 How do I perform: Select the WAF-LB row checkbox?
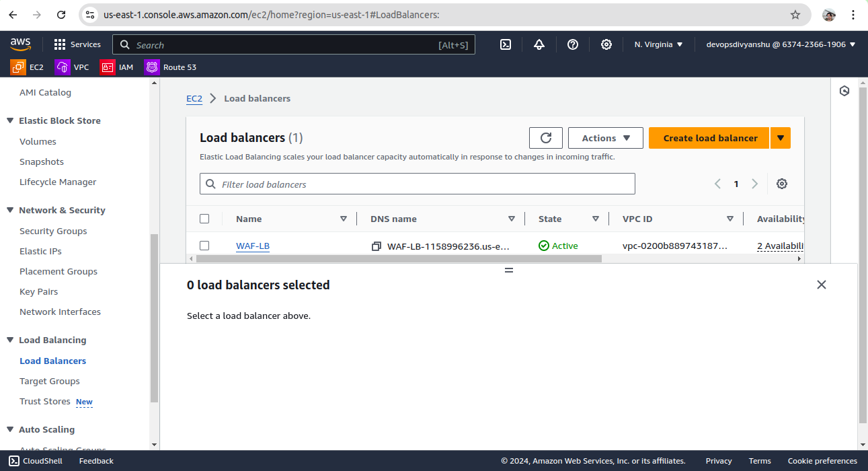204,246
